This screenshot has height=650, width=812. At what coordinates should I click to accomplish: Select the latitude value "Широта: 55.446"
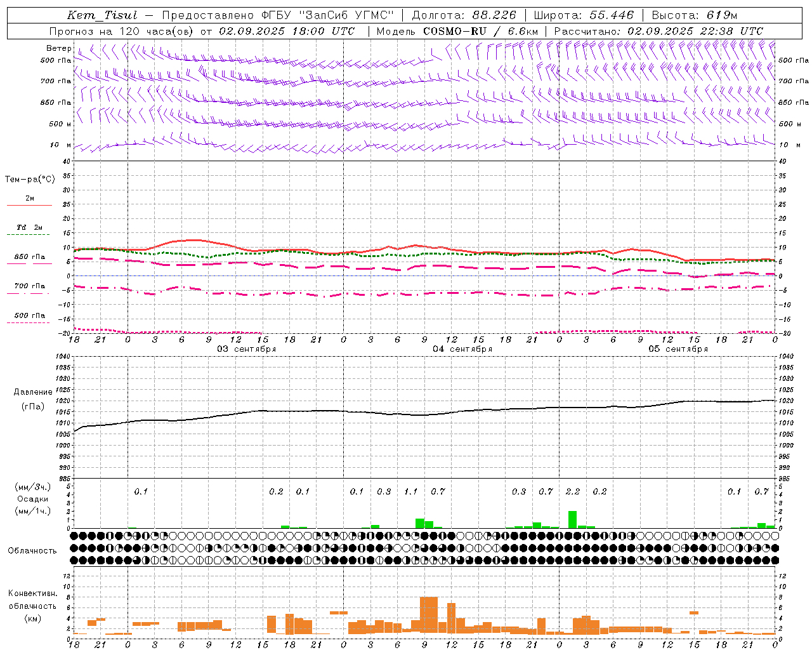tap(583, 15)
